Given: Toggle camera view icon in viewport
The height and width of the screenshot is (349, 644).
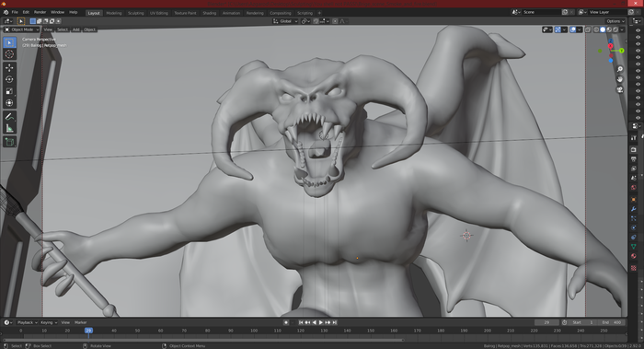Looking at the screenshot, I should click(620, 89).
